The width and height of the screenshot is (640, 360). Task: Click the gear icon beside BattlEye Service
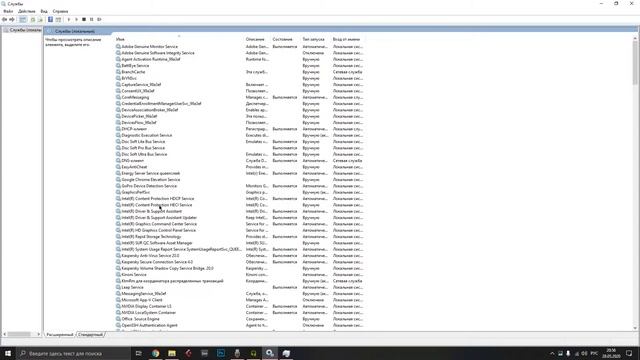118,66
